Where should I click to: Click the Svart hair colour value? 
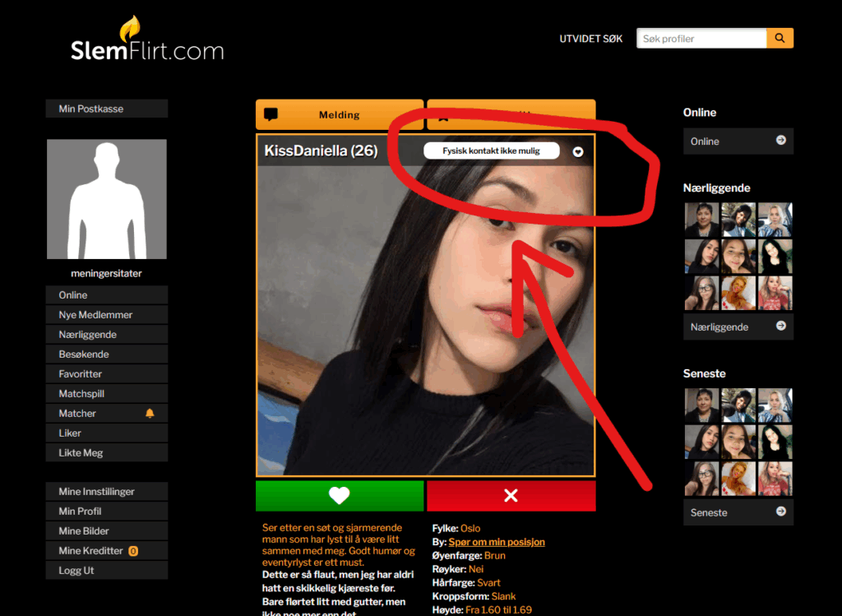click(488, 583)
